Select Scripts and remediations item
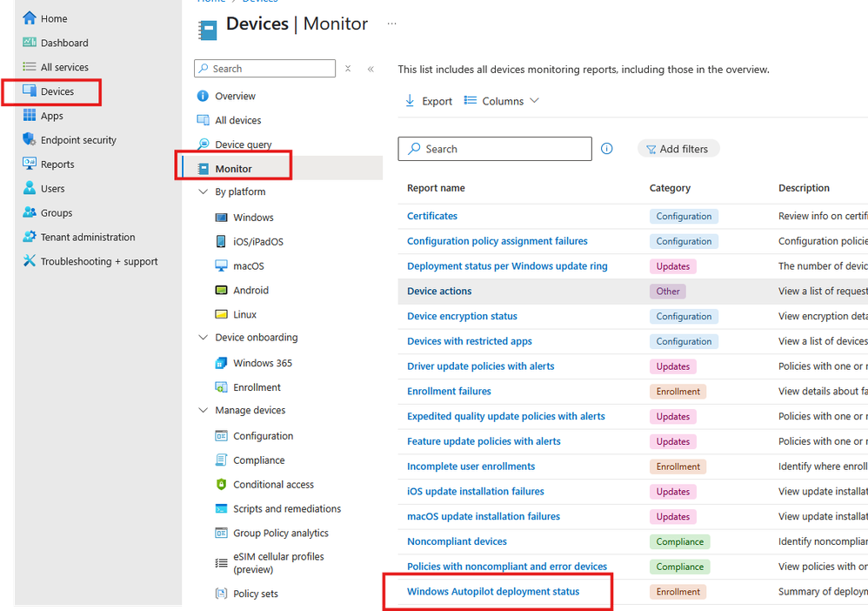868x611 pixels. point(287,509)
